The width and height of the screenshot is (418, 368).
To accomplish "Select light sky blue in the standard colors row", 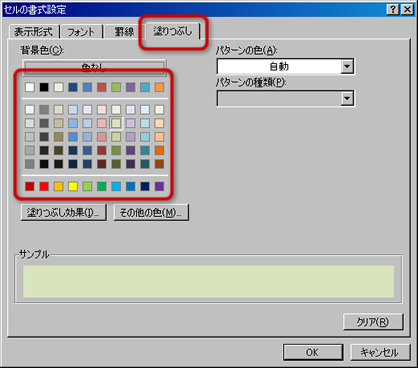I will click(x=116, y=186).
